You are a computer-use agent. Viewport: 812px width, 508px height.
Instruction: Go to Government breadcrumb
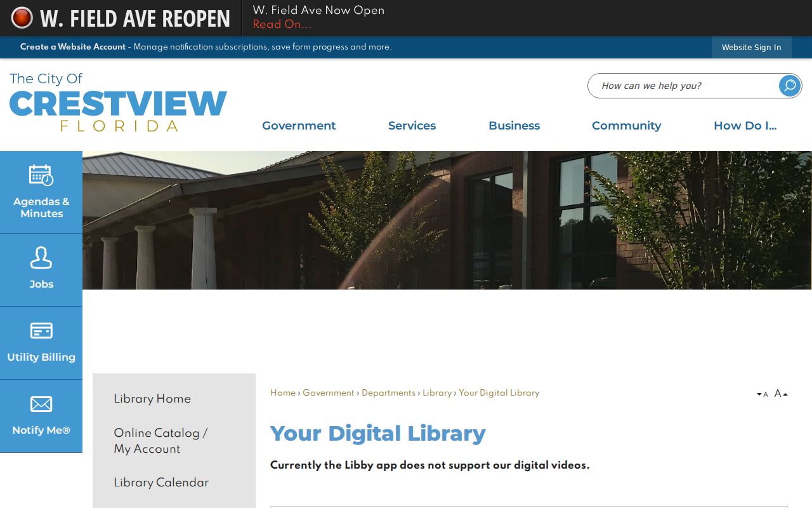pyautogui.click(x=329, y=393)
